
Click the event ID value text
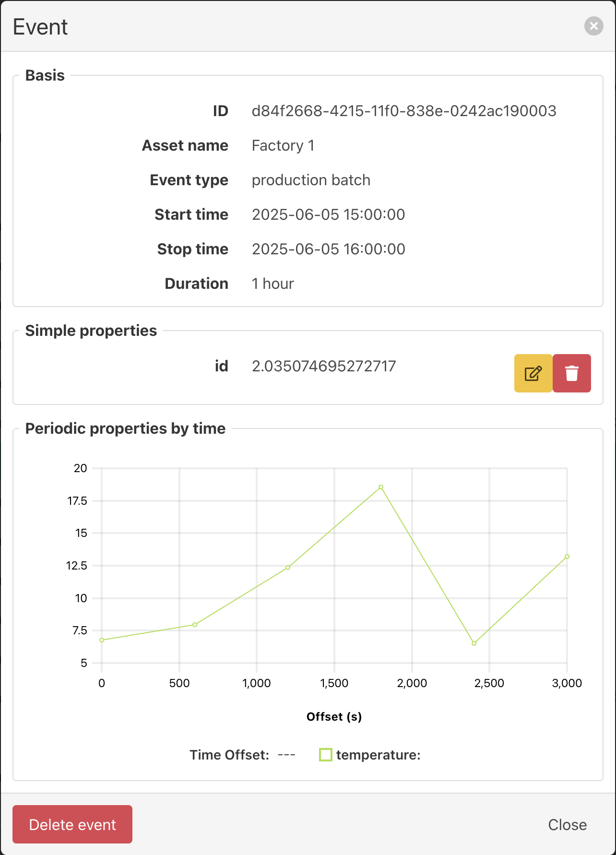(403, 111)
